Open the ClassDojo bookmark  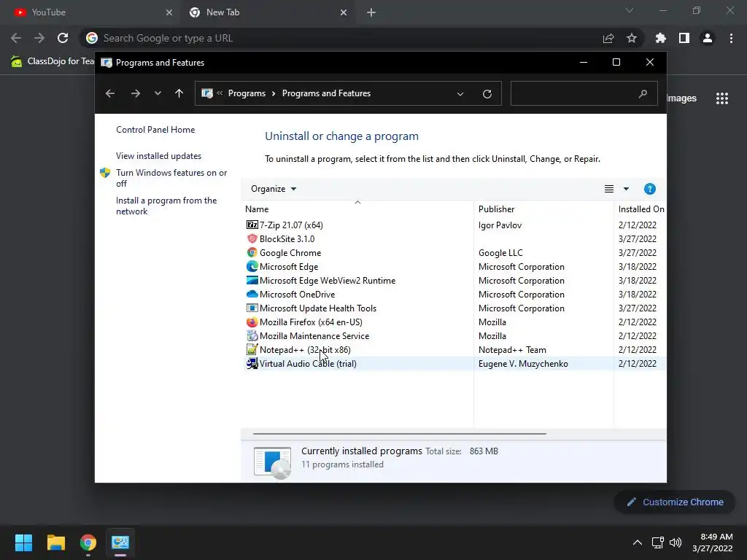point(53,61)
